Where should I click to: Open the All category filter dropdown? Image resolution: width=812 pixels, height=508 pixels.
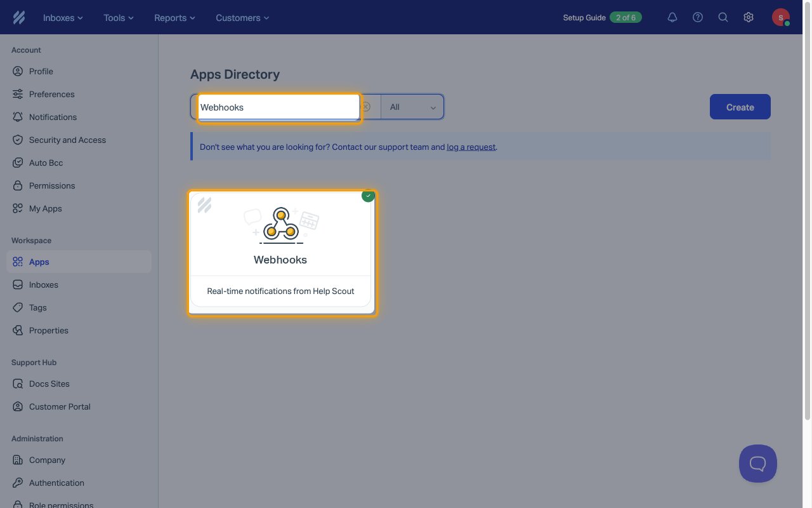[x=412, y=107]
